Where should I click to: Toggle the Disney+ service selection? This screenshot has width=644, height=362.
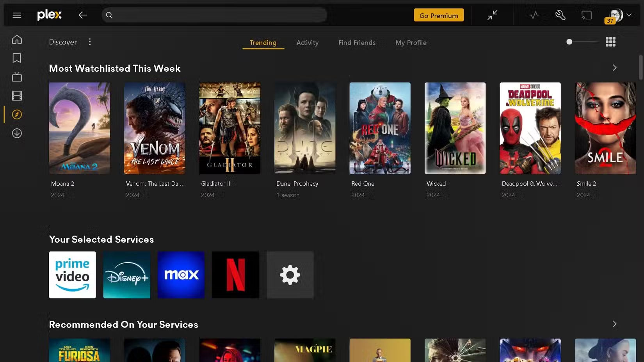coord(126,275)
